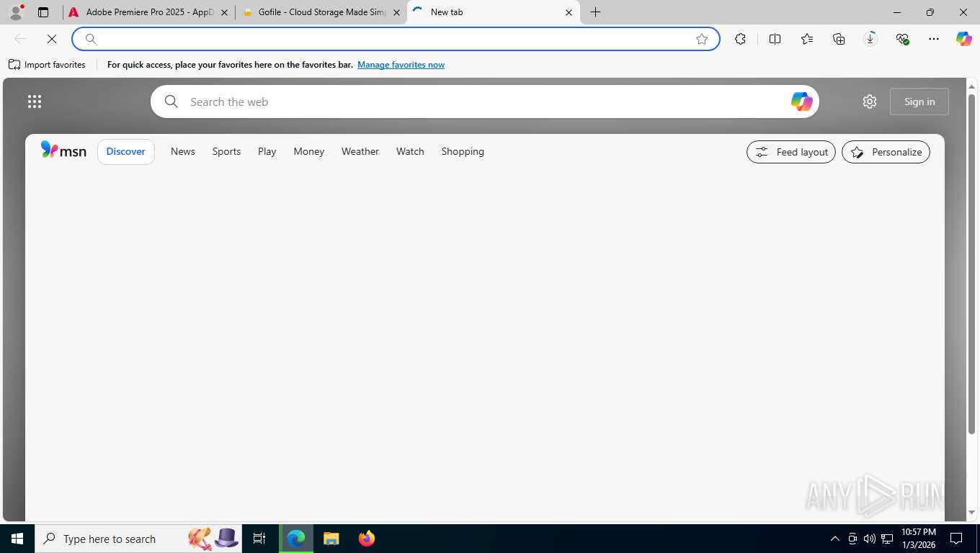Open the Weather section
This screenshot has height=553, width=980.
click(x=360, y=151)
